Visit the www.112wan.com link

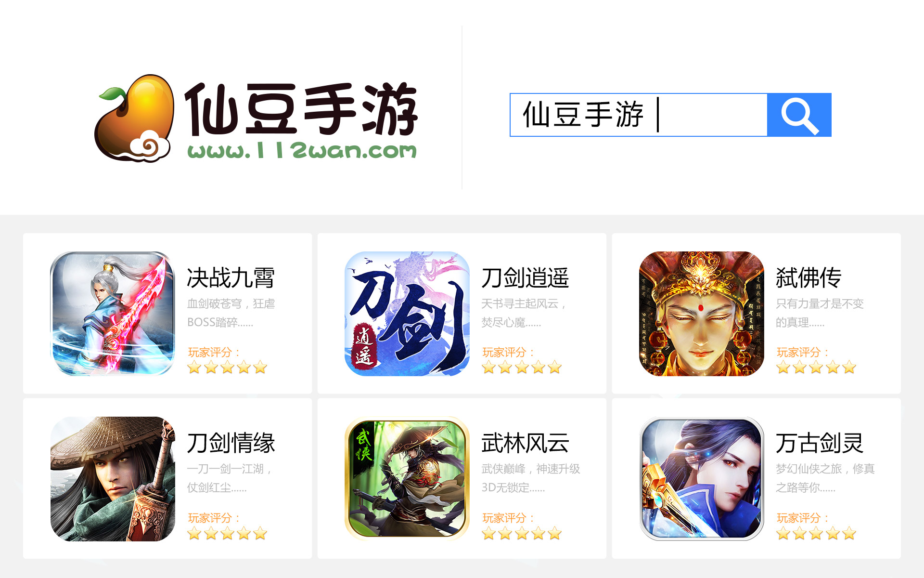click(302, 151)
